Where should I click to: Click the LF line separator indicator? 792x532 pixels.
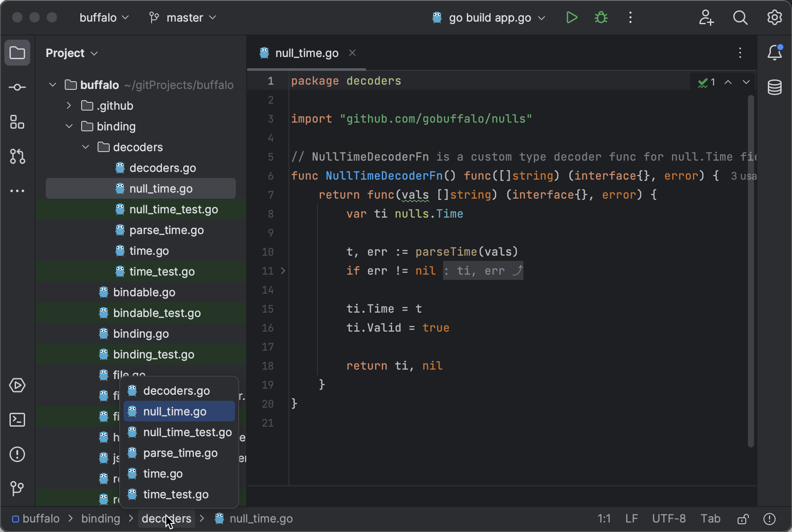(631, 519)
